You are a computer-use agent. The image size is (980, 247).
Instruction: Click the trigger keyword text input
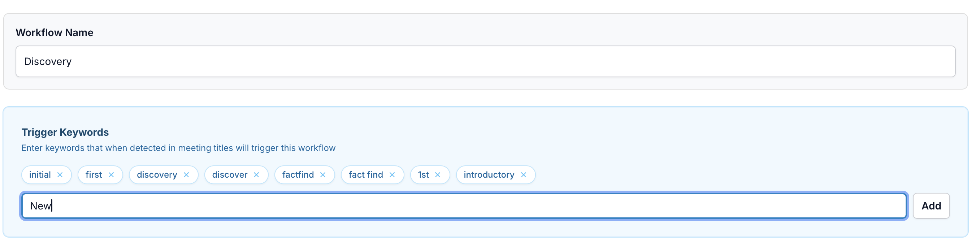[x=464, y=206]
